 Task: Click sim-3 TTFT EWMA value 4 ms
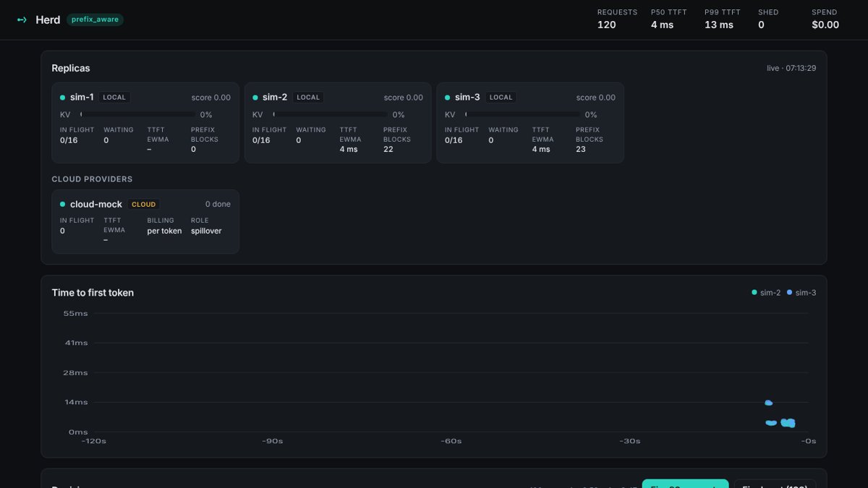pyautogui.click(x=541, y=150)
